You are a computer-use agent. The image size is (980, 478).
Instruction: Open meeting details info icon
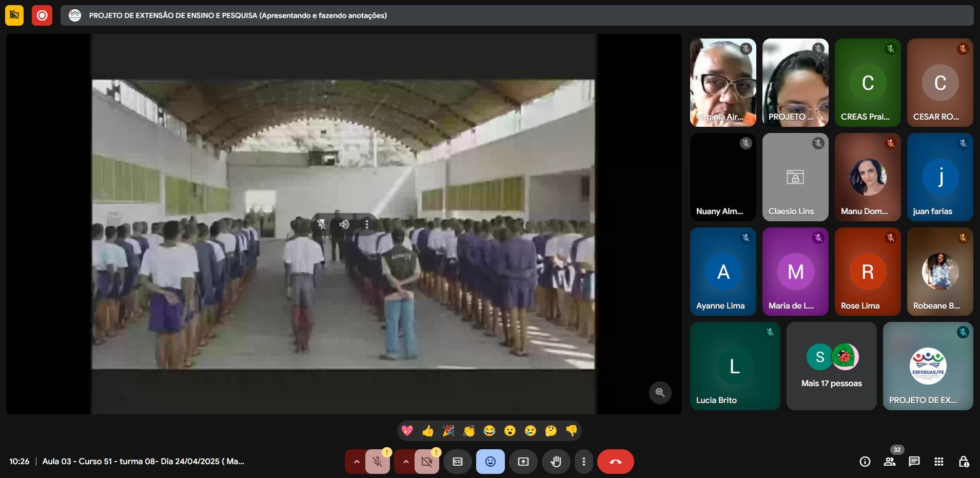click(x=865, y=462)
